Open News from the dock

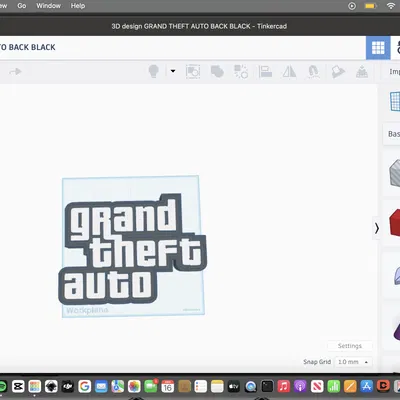tap(317, 387)
